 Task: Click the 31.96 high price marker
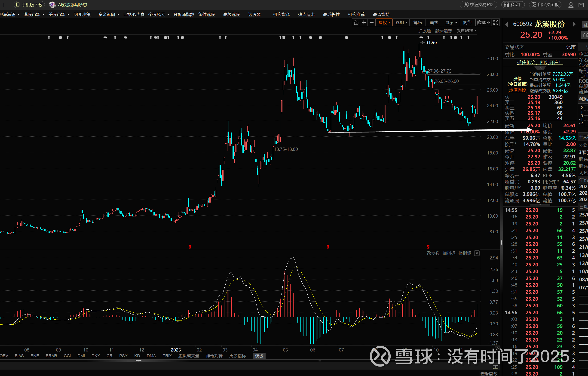(431, 42)
